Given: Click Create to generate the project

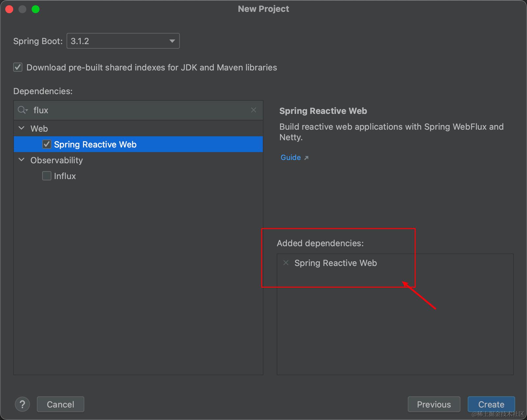Looking at the screenshot, I should pyautogui.click(x=491, y=404).
